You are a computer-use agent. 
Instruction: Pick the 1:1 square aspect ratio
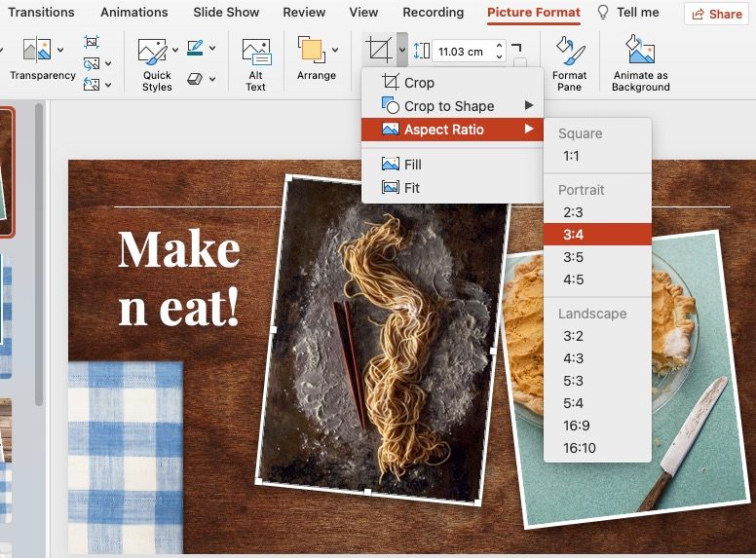pos(571,156)
